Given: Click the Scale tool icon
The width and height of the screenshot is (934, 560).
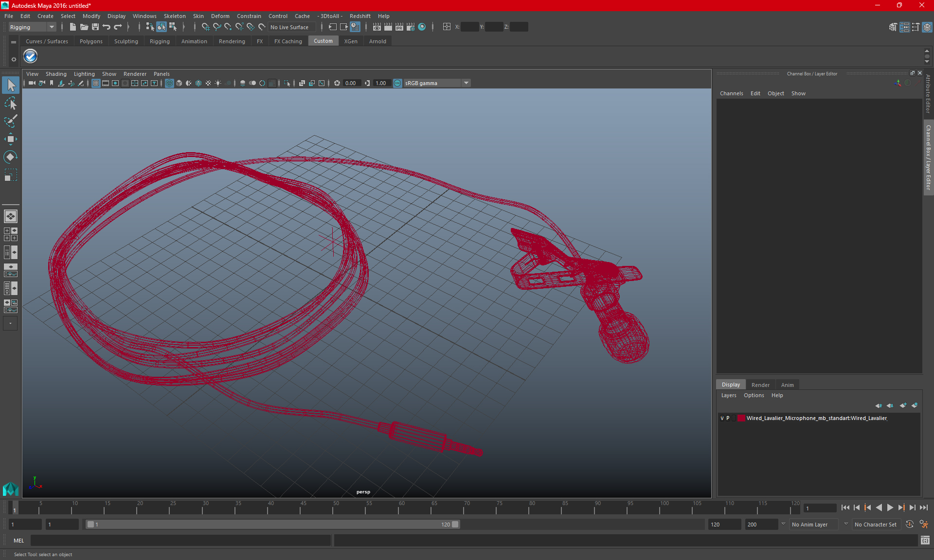Looking at the screenshot, I should coord(10,176).
